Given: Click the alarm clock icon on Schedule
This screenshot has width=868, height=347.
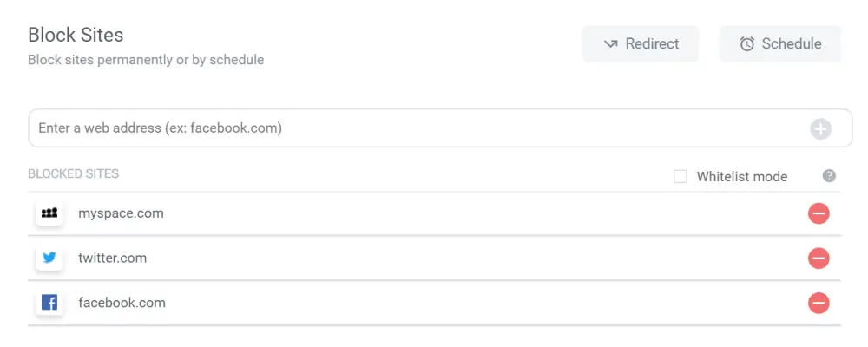Looking at the screenshot, I should tap(747, 44).
